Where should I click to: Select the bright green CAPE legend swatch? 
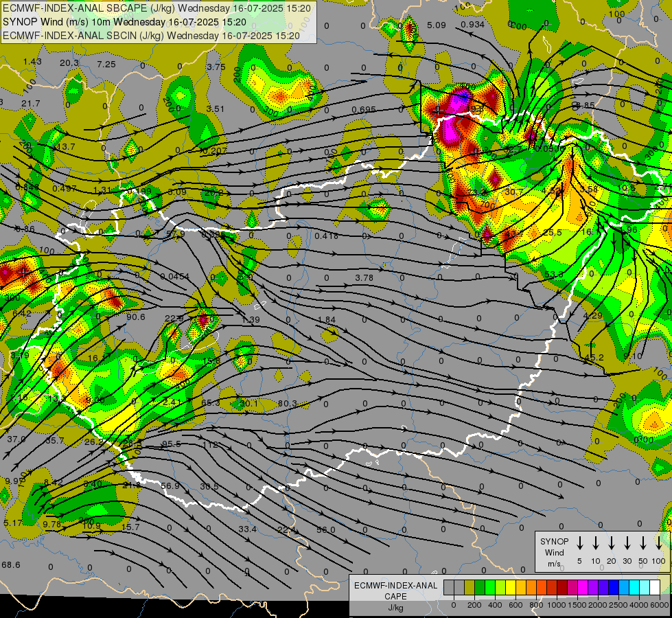click(x=490, y=587)
